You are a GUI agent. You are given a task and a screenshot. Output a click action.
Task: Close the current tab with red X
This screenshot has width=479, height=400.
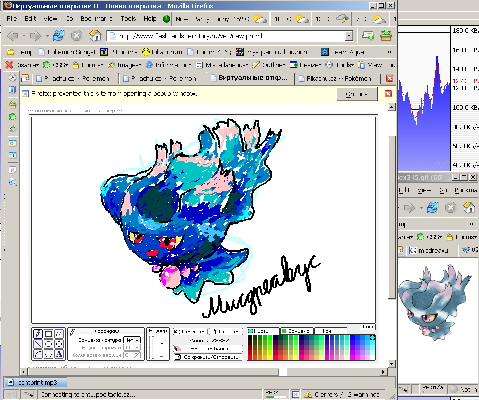(389, 79)
